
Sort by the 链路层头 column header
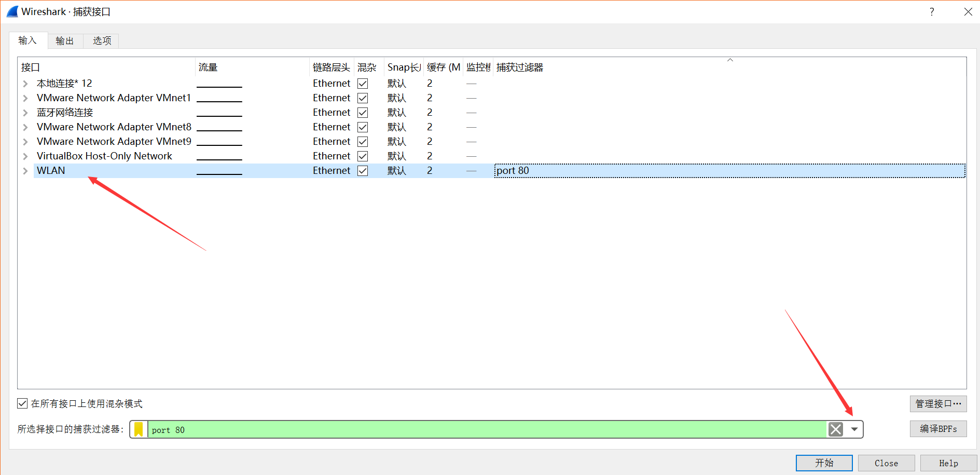point(332,67)
